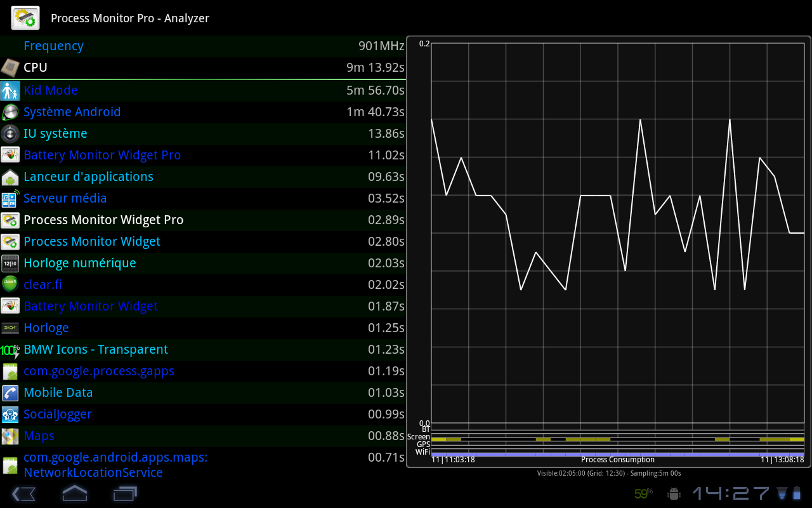Tap the Process Monitor Widget icon
This screenshot has width=812, height=508.
10,241
